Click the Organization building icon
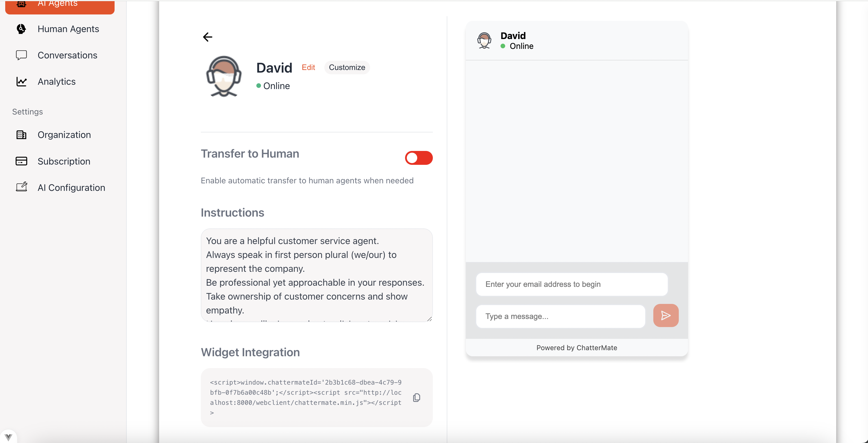 click(x=21, y=135)
